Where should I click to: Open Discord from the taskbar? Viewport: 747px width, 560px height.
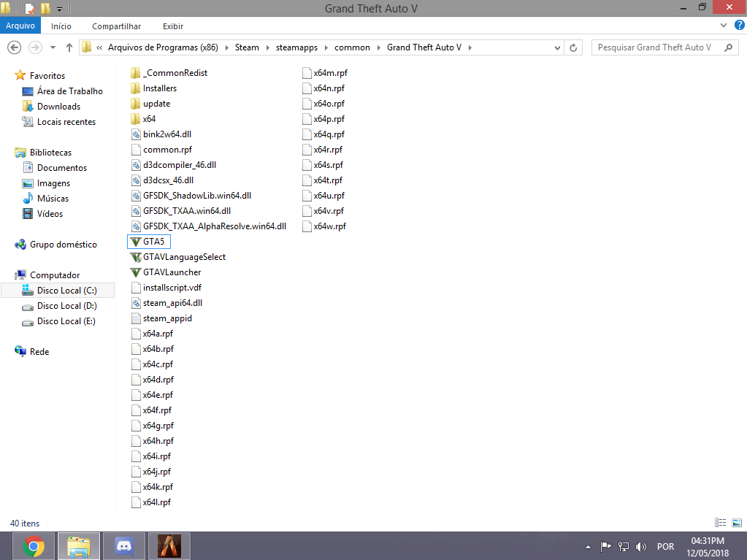click(124, 546)
